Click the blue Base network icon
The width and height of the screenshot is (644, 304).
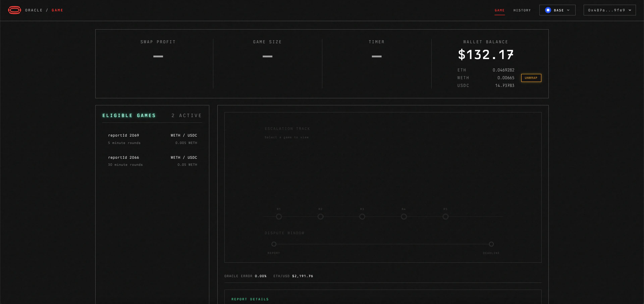click(x=548, y=10)
